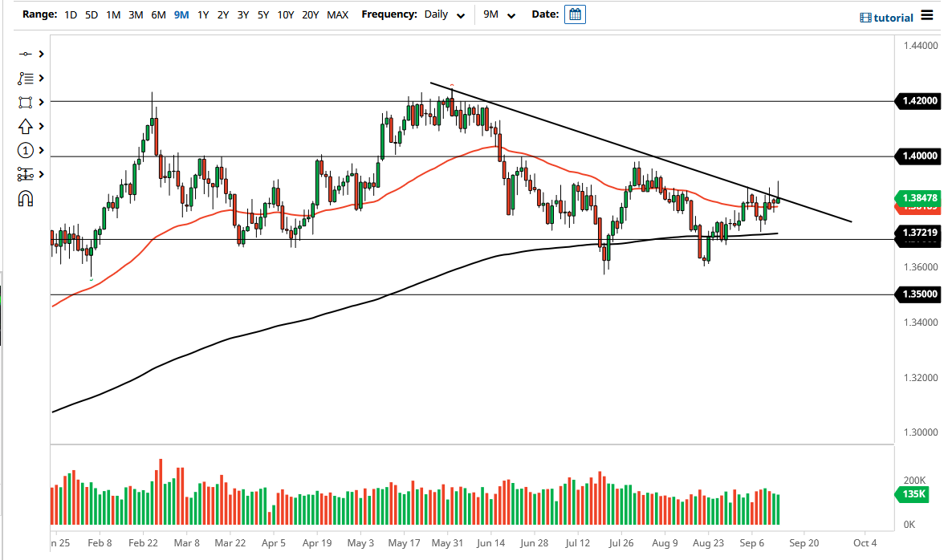The height and width of the screenshot is (560, 948).
Task: Select the rectangle shape tool
Action: [x=26, y=102]
